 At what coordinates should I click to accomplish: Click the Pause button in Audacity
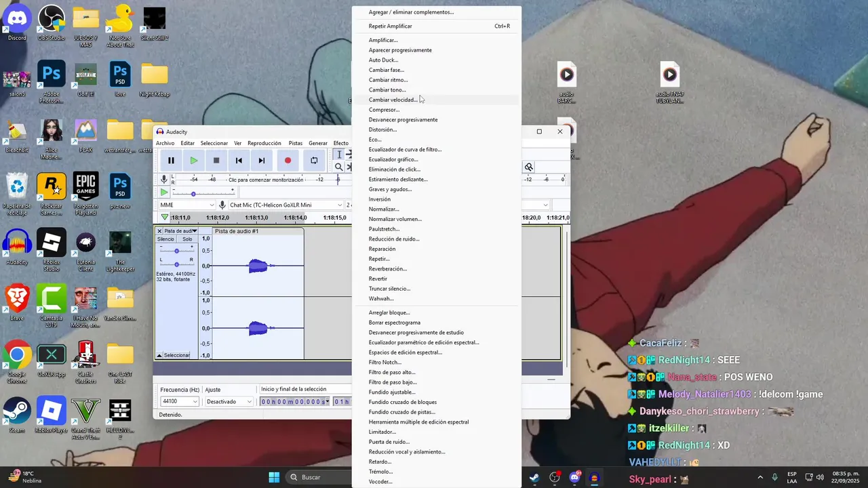tap(171, 161)
